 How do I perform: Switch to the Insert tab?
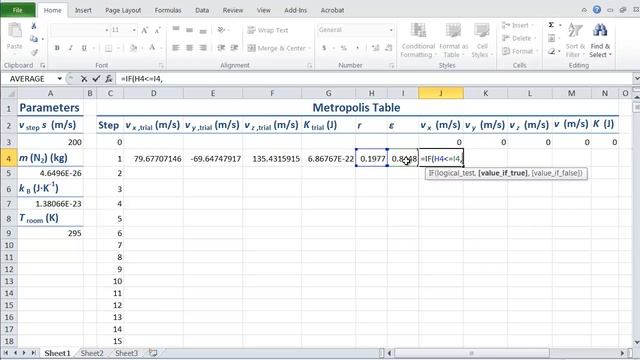point(83,10)
